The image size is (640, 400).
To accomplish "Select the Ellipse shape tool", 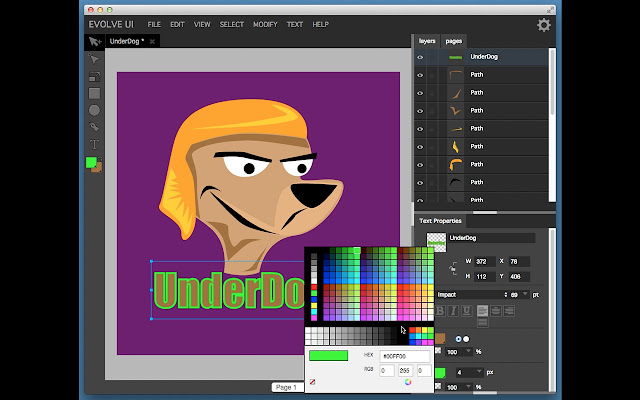I will tap(94, 110).
